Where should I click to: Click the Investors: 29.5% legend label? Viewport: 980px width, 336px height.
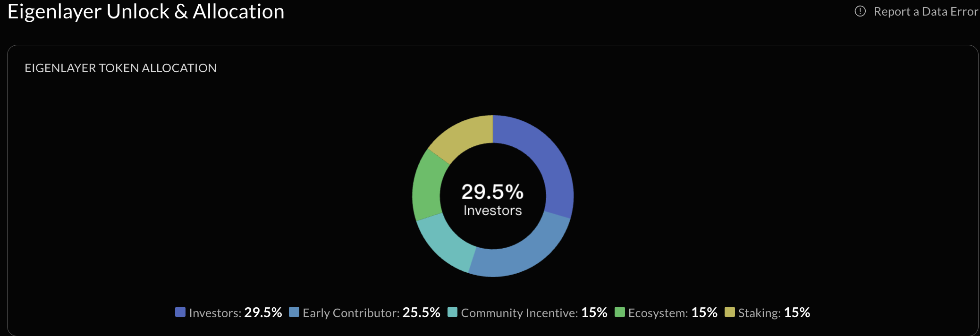coord(235,312)
